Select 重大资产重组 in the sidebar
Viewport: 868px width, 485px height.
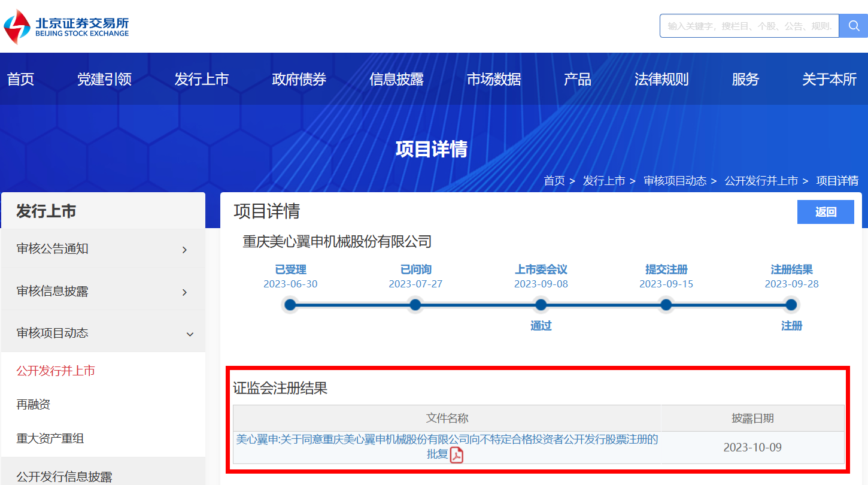50,438
